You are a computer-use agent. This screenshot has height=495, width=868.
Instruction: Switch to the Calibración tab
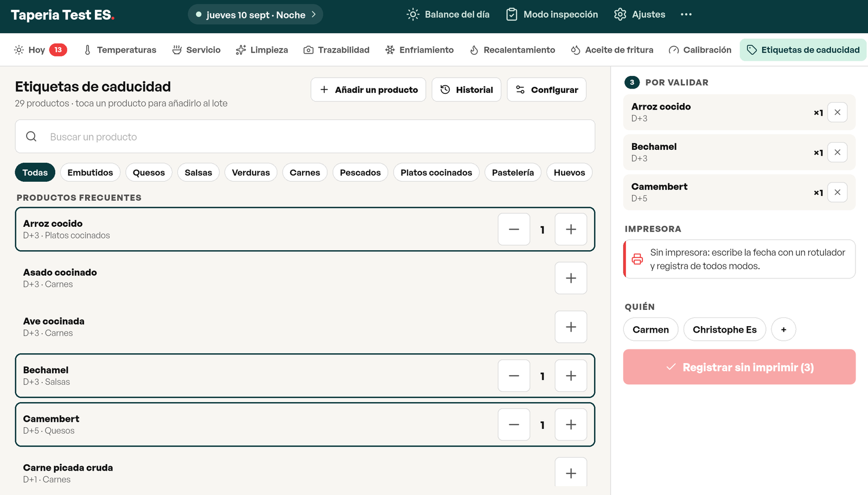point(700,50)
